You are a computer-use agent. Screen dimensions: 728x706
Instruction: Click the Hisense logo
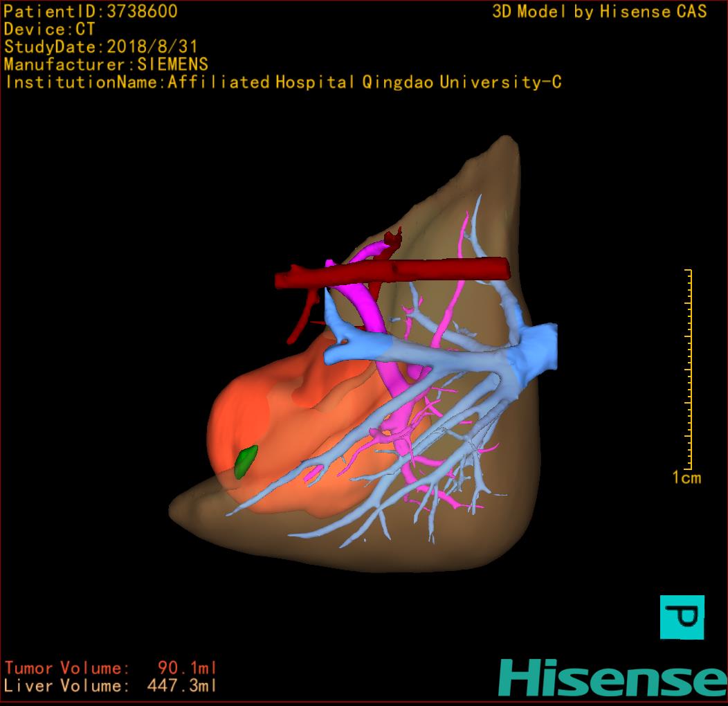612,677
